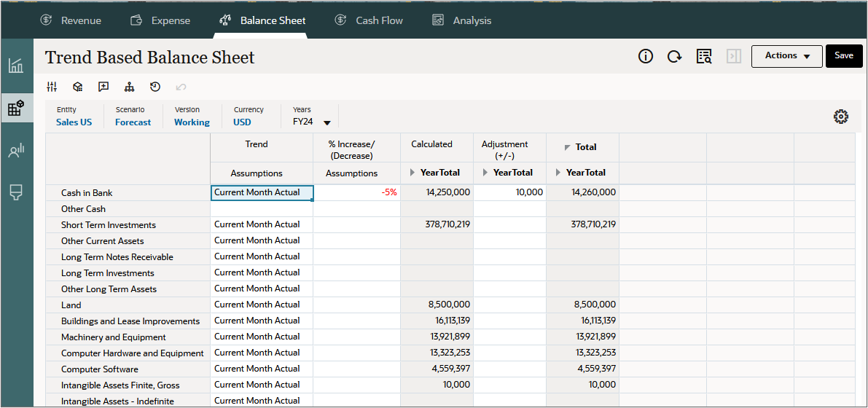Click the greyed-out panel expand icon
The width and height of the screenshot is (868, 408).
coord(734,56)
